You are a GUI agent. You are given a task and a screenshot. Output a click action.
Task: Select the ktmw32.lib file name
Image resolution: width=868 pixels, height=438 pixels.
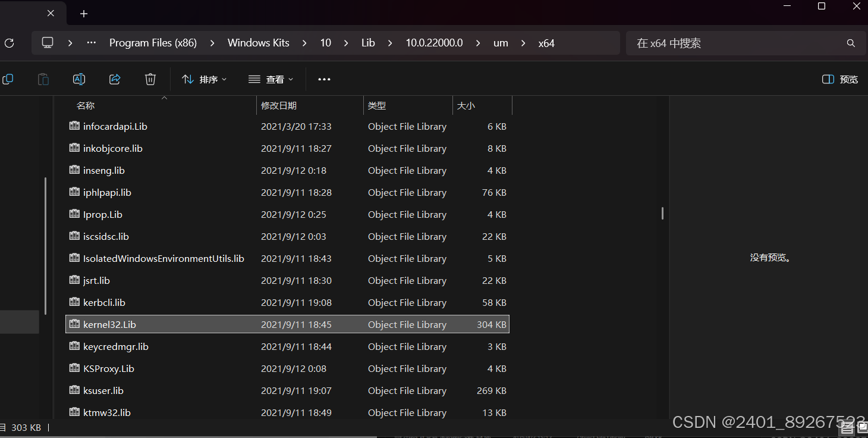point(107,412)
